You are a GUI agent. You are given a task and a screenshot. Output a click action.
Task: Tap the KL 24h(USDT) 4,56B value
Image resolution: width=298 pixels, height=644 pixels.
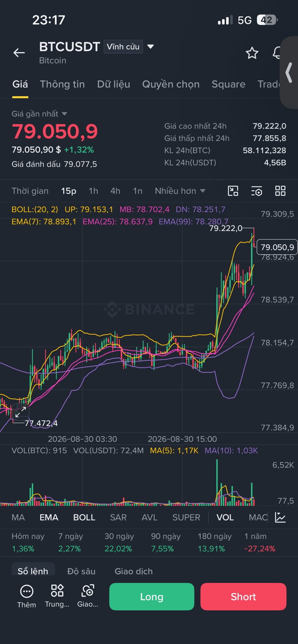tap(275, 163)
